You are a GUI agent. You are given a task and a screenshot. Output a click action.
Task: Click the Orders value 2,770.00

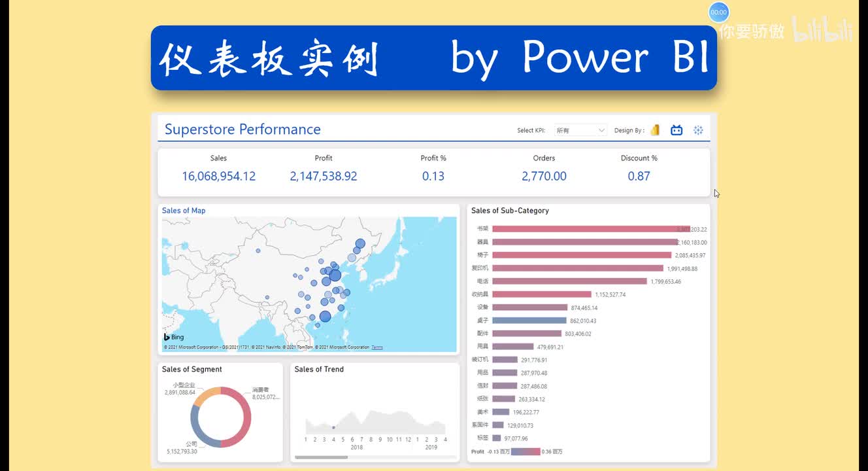[544, 176]
